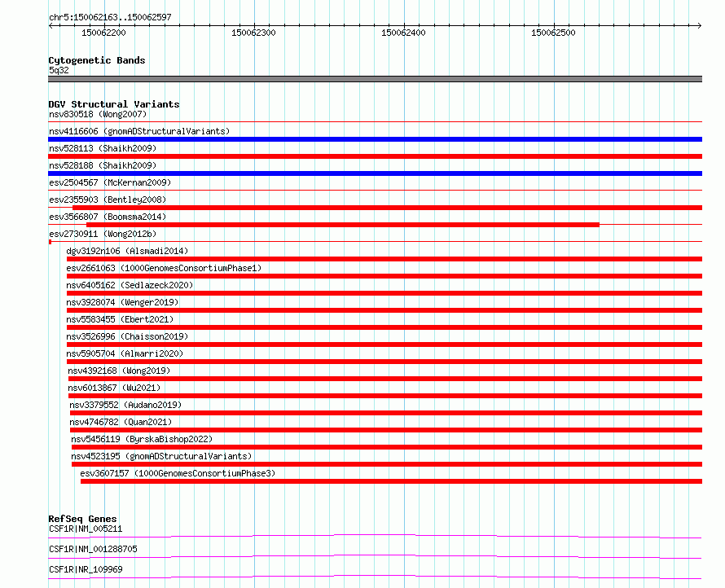Open variant esv2730911 (Wong2012b)
Image resolution: width=725 pixels, height=588 pixels.
click(x=103, y=234)
